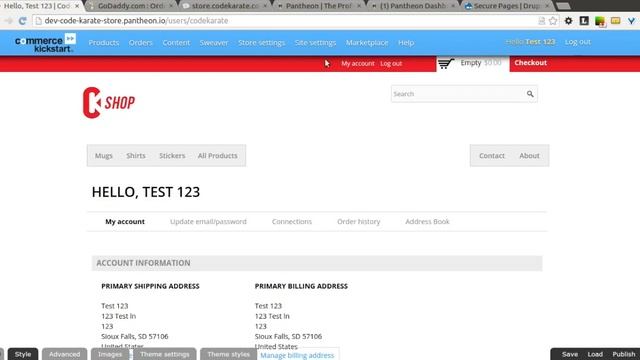
Task: Open the About page link
Action: click(529, 156)
